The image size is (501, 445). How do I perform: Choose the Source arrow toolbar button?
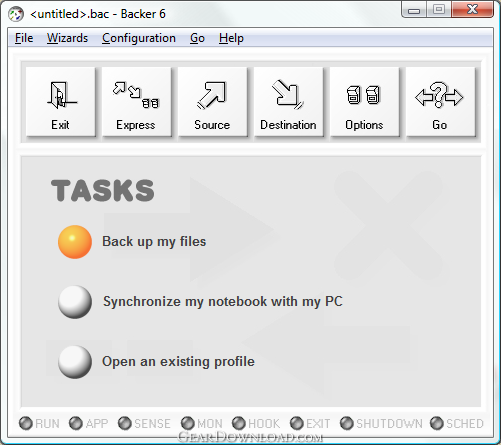coord(212,102)
